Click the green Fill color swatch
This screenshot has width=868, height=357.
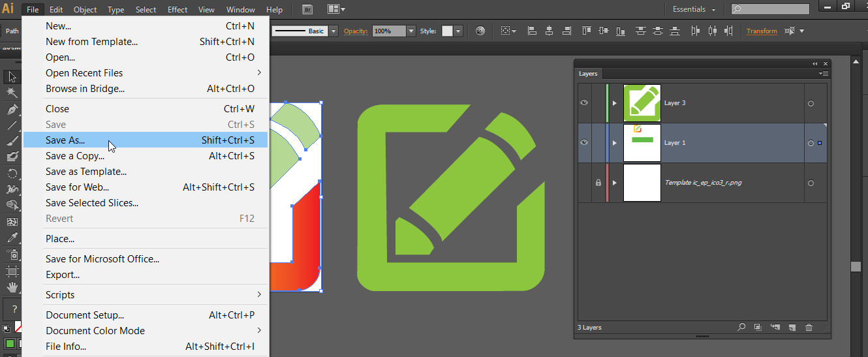[10, 343]
